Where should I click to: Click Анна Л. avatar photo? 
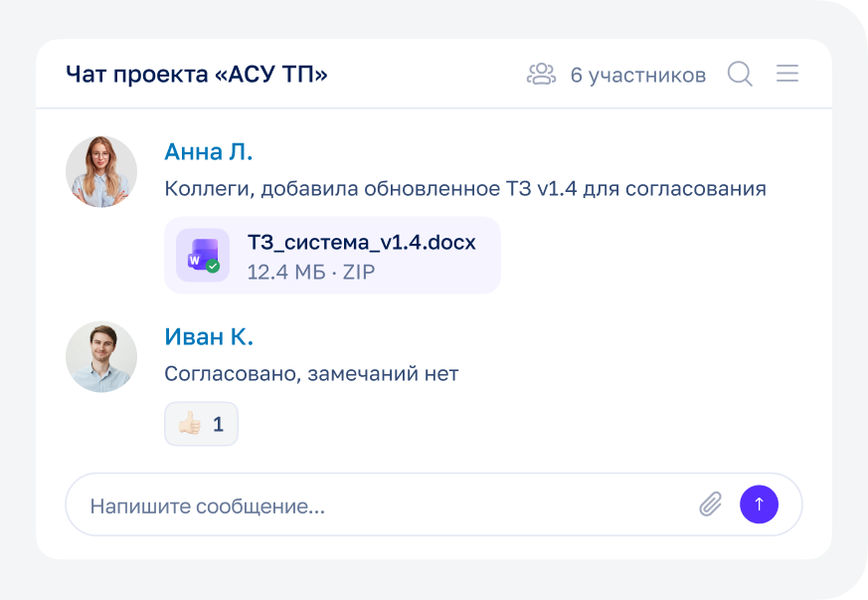point(101,172)
